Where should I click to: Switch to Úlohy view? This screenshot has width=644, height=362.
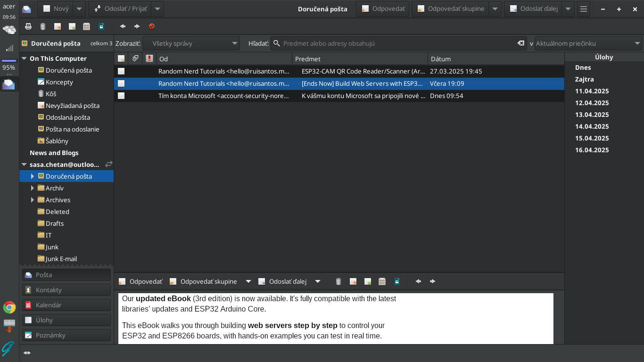tap(66, 320)
